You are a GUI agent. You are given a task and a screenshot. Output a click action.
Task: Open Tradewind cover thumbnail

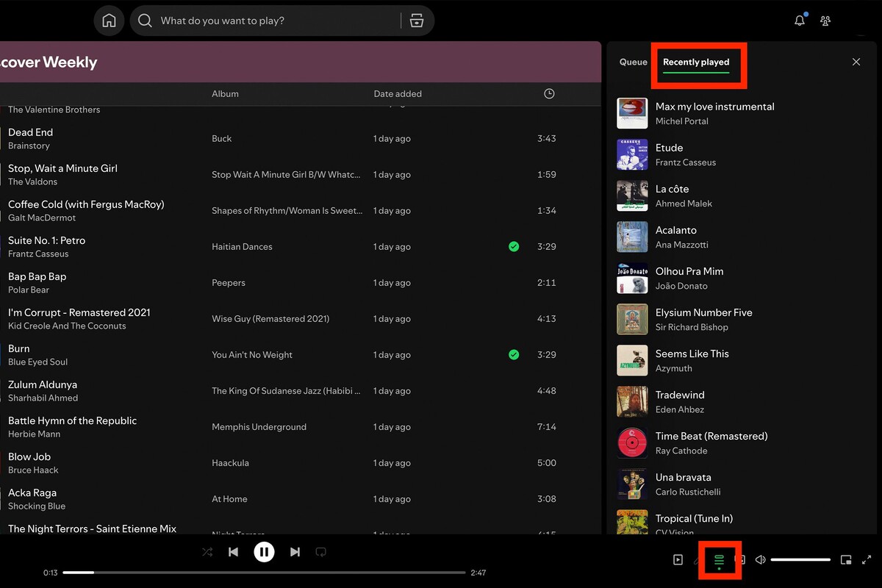click(x=632, y=401)
